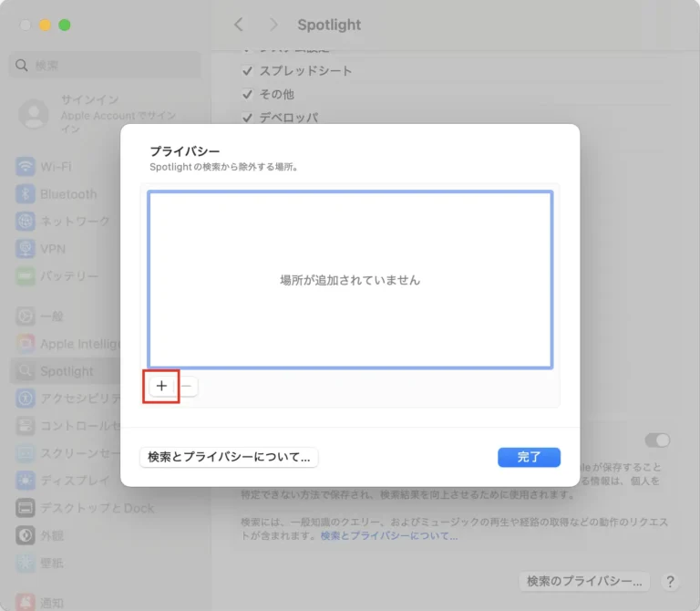700x611 pixels.
Task: Uncheck the その他 checkbox
Action: (x=247, y=94)
